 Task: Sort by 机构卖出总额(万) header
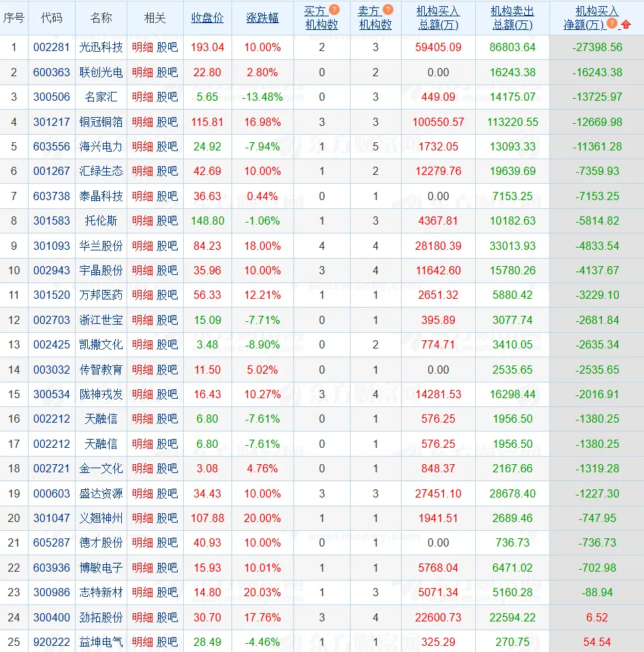tap(512, 18)
